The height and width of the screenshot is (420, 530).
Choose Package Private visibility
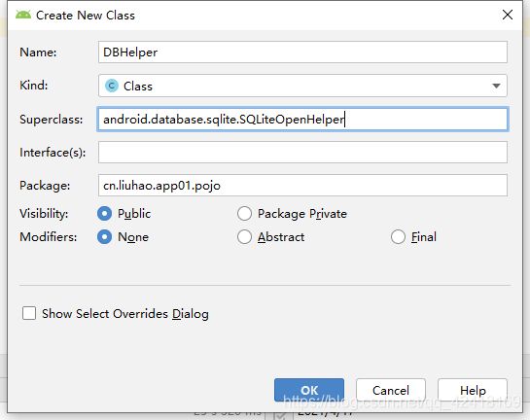coord(244,214)
